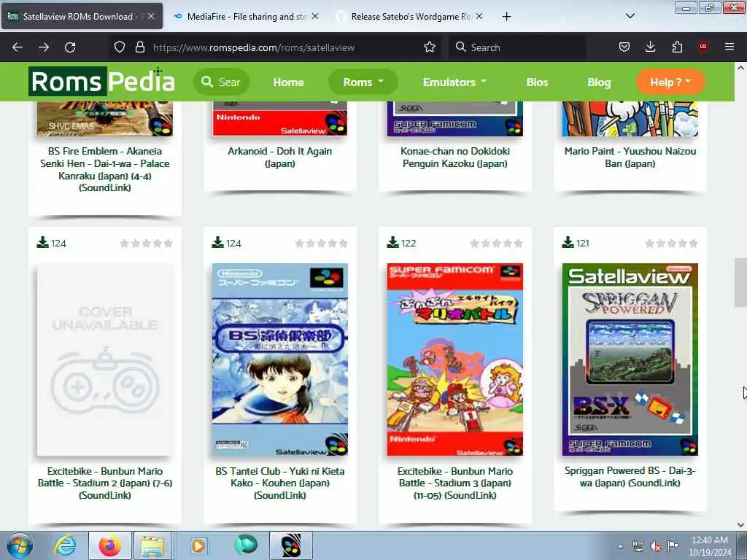Open Spriggan Powered BS - Dai-3-wa link

[x=630, y=477]
